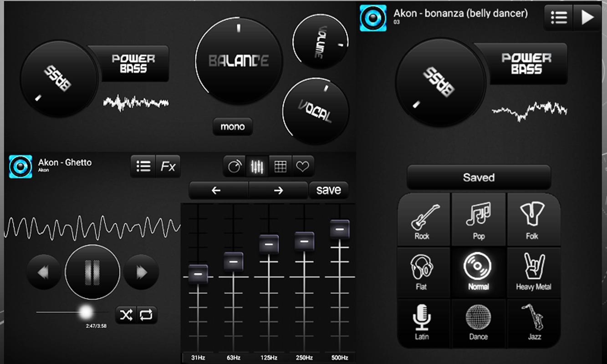Switch to the grid pads tab
607x364 pixels.
tap(281, 167)
